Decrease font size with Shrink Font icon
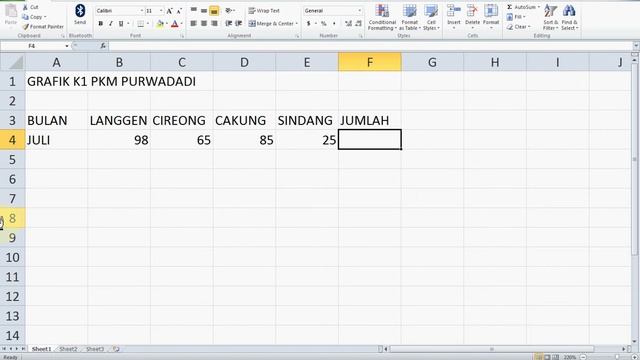Screen dimensions: 640x360 179,11
